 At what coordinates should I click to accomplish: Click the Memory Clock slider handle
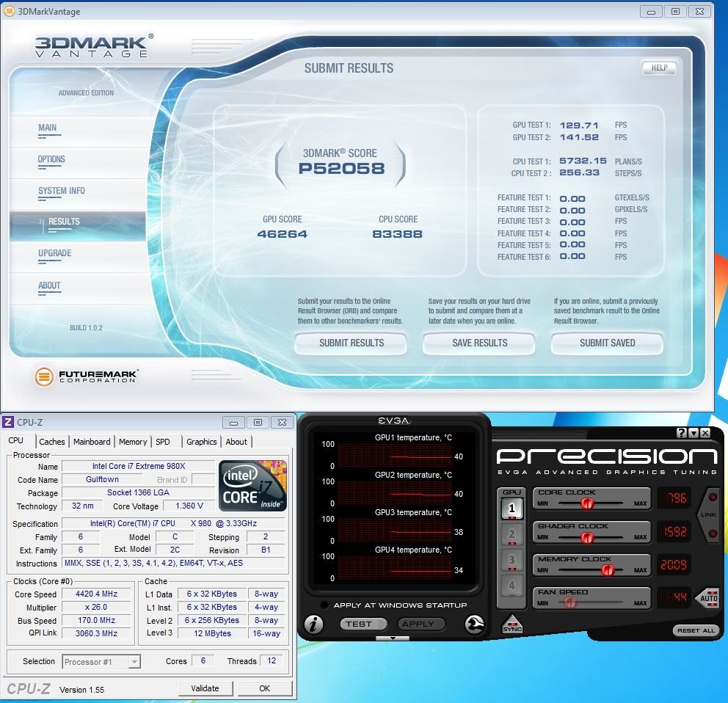607,569
